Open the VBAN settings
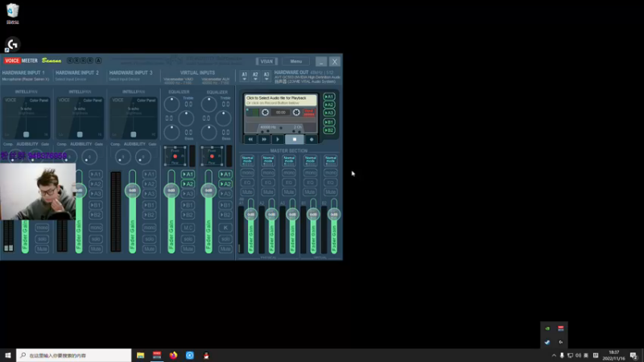 266,62
